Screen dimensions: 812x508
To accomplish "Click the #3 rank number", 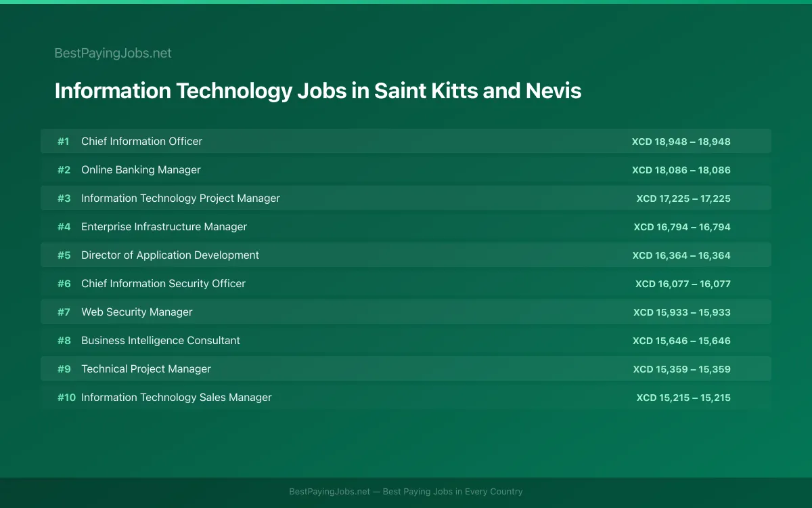I will click(x=64, y=198).
